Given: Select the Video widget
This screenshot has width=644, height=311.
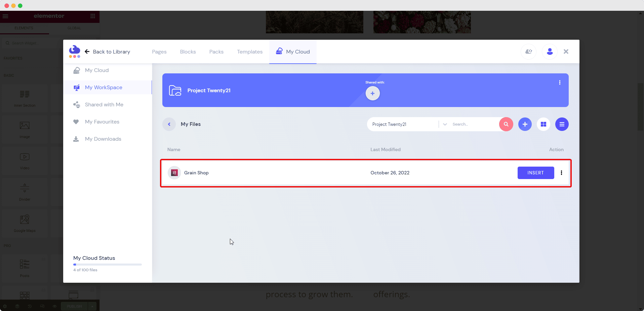Looking at the screenshot, I should (x=25, y=161).
